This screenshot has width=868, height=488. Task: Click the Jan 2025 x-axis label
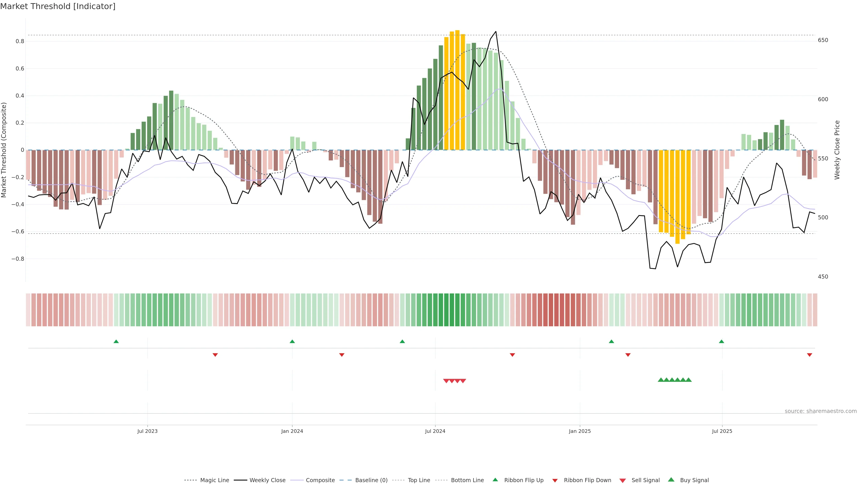coord(580,431)
